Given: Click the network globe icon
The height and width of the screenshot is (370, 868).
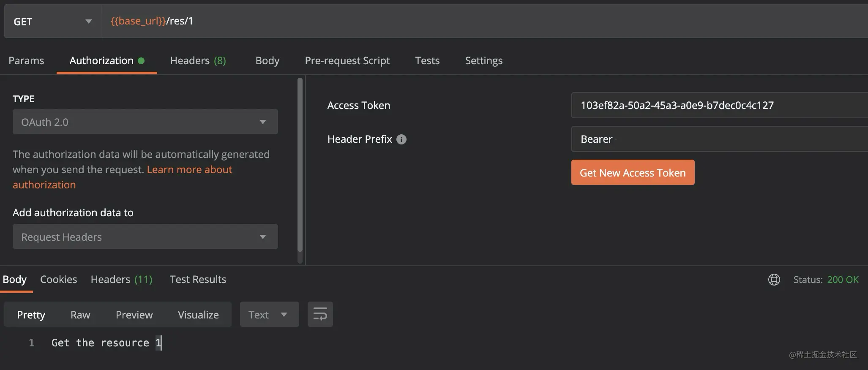Looking at the screenshot, I should (x=774, y=280).
